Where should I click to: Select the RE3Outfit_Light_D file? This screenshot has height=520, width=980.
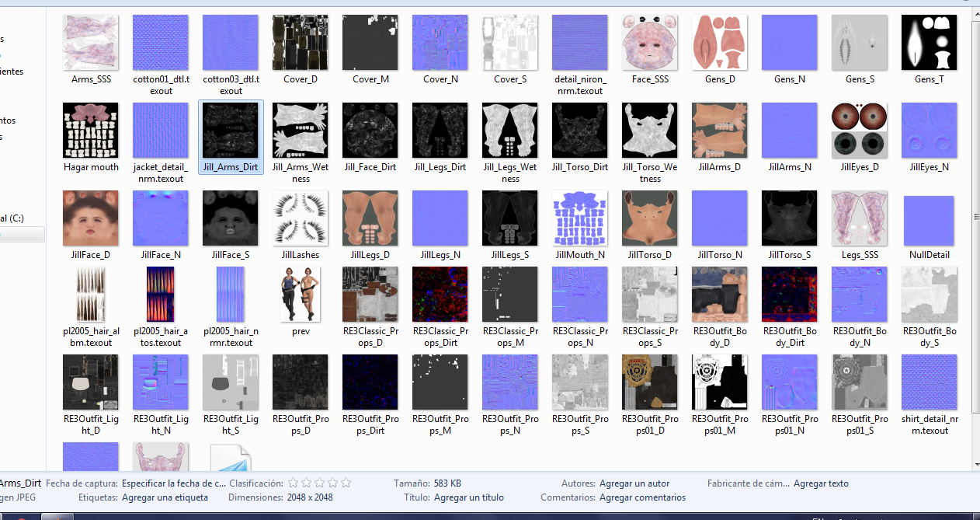pos(91,382)
